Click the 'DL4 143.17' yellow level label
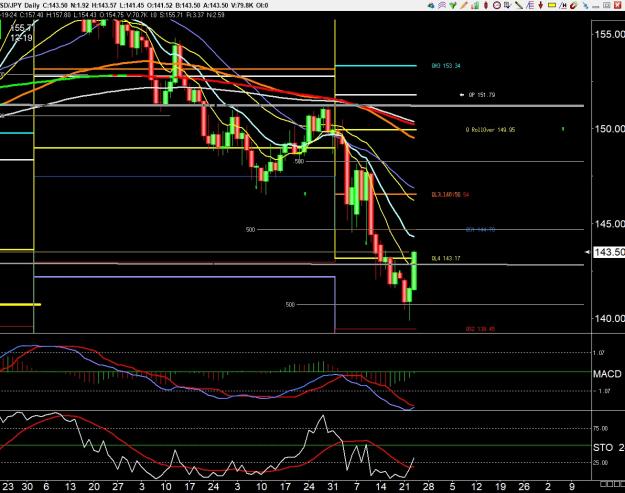 click(446, 258)
